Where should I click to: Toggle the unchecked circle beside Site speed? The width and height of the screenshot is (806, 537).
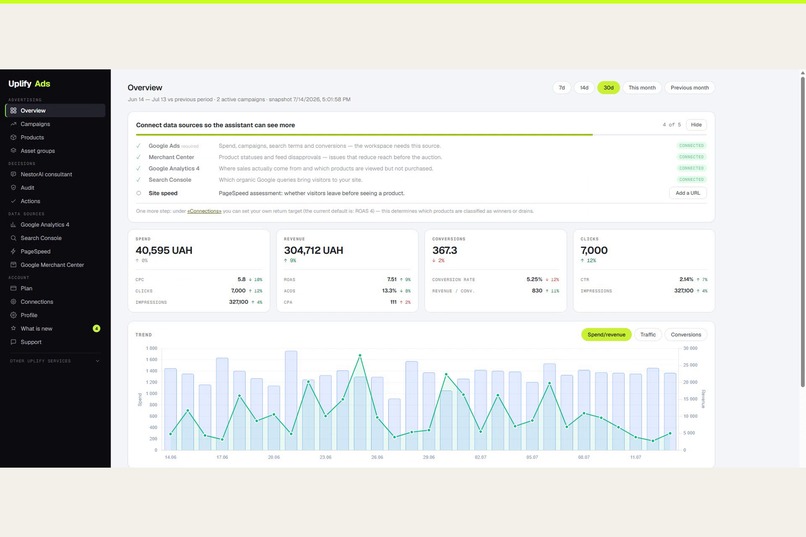point(138,193)
